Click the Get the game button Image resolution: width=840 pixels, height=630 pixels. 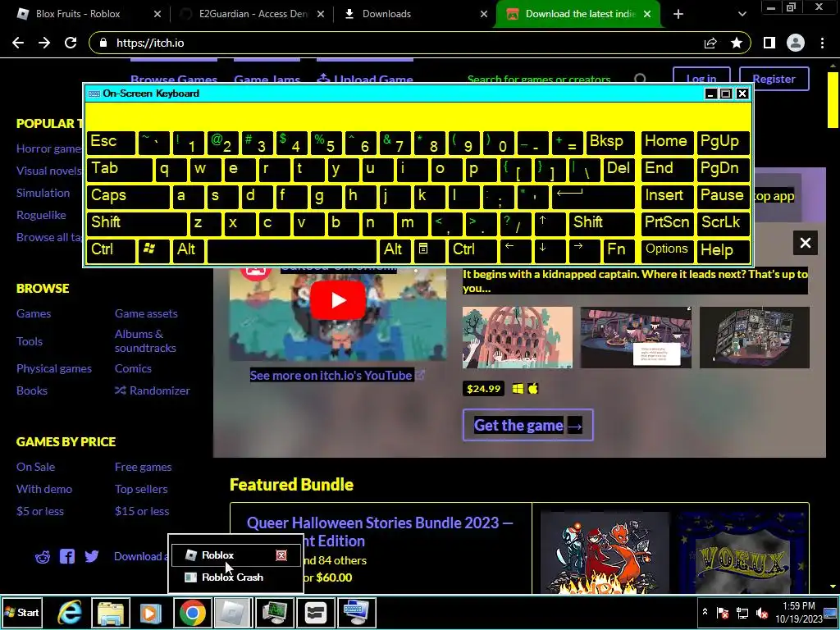click(x=528, y=426)
